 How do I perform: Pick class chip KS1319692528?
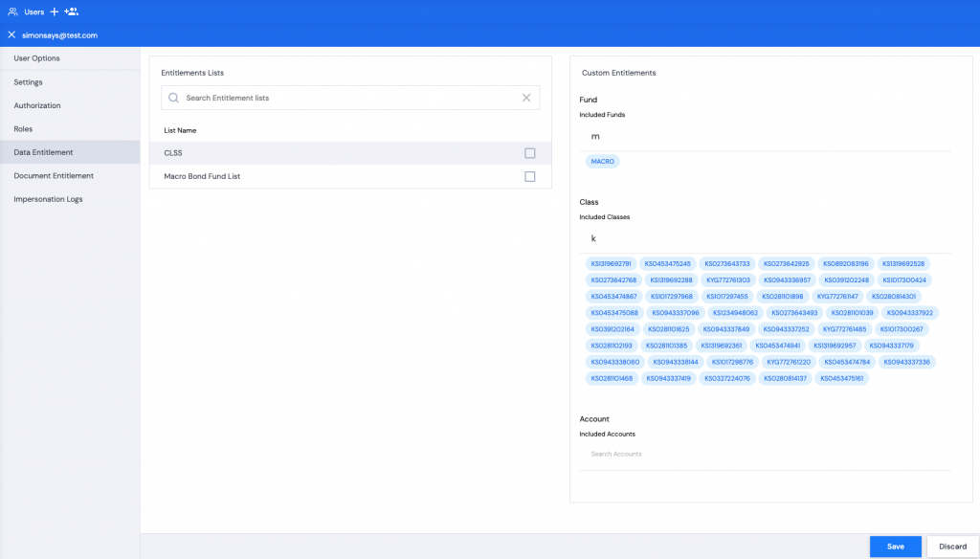[x=903, y=264]
